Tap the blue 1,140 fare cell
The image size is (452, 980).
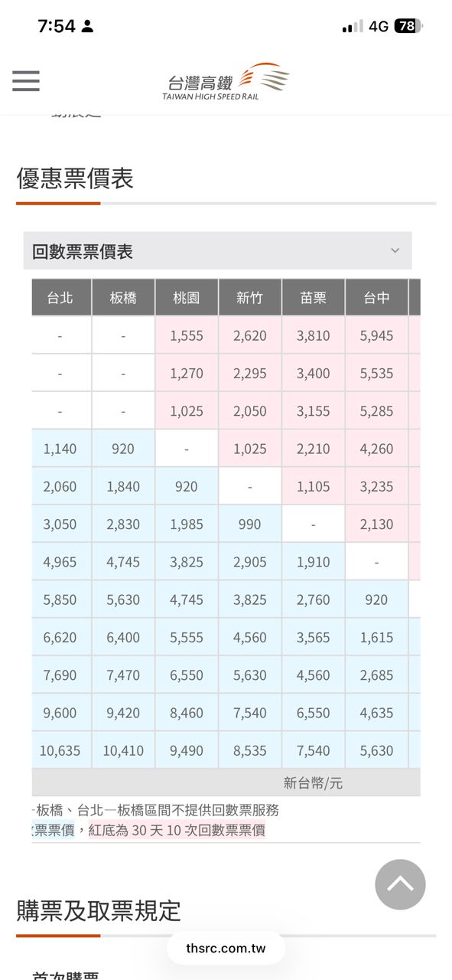click(x=60, y=449)
